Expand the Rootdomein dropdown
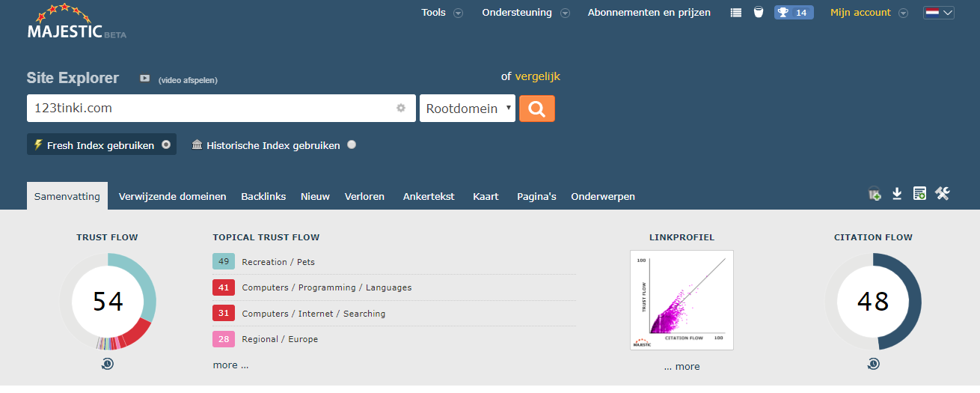Viewport: 980px width, 393px height. (468, 109)
